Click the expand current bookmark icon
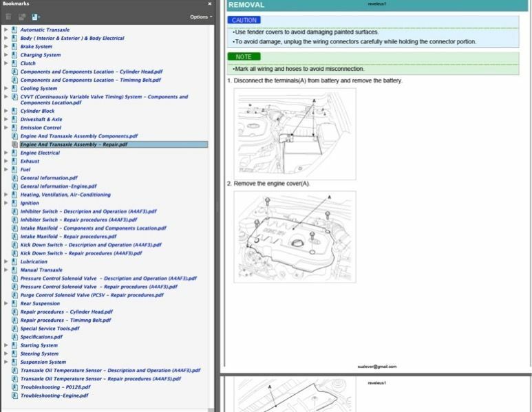Screen dimensions: 532x412 [36, 17]
